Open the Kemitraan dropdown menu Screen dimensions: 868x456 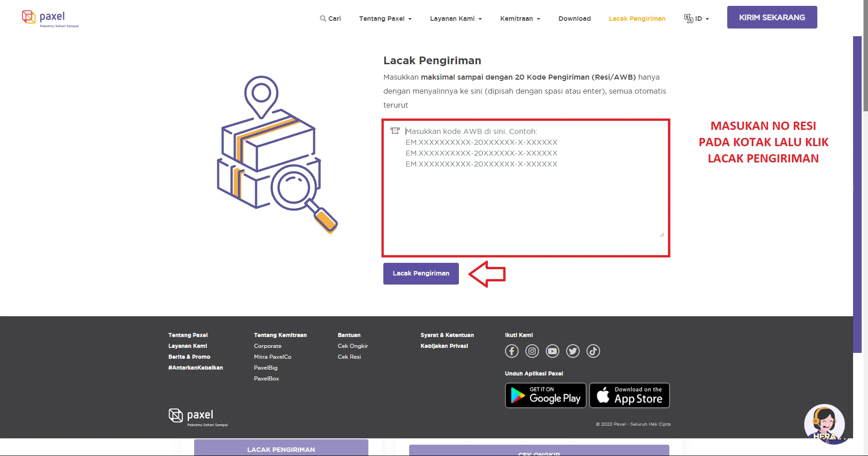[520, 19]
